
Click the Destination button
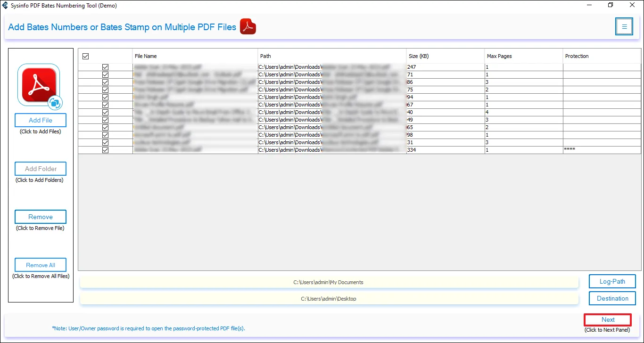coord(612,298)
